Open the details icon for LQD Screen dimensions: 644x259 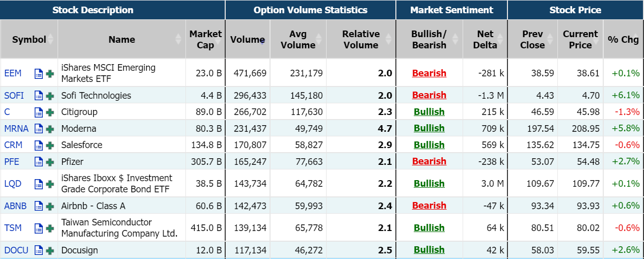coord(39,184)
